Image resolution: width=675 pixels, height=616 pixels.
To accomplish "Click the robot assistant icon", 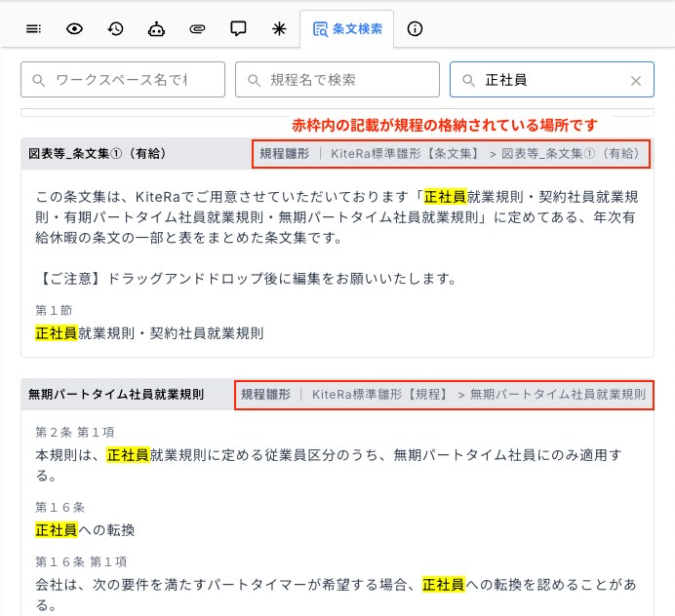I will (x=156, y=29).
